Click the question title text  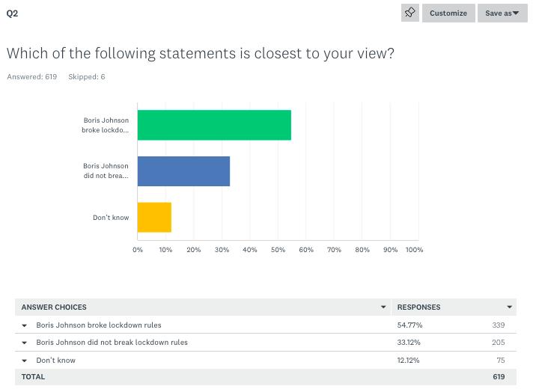point(200,54)
